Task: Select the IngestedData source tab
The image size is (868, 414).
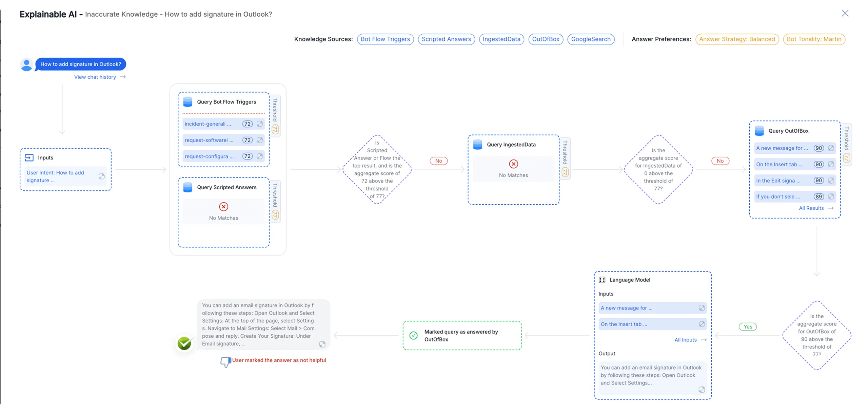Action: point(501,39)
